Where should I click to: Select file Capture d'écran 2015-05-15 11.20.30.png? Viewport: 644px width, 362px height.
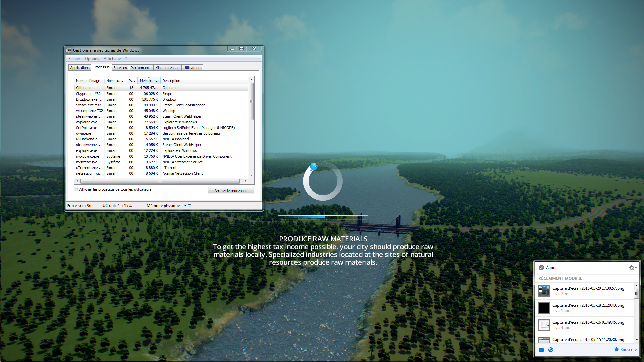pos(588,339)
